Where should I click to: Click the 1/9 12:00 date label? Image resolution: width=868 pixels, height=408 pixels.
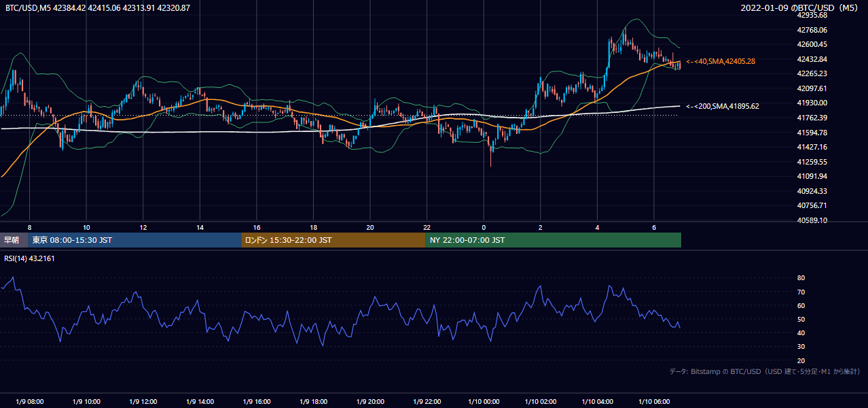[143, 402]
